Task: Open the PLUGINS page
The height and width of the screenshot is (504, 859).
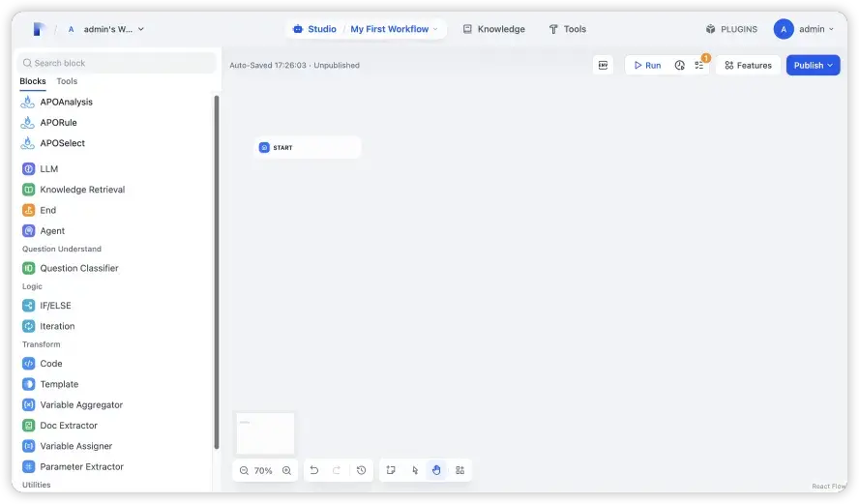Action: point(731,29)
